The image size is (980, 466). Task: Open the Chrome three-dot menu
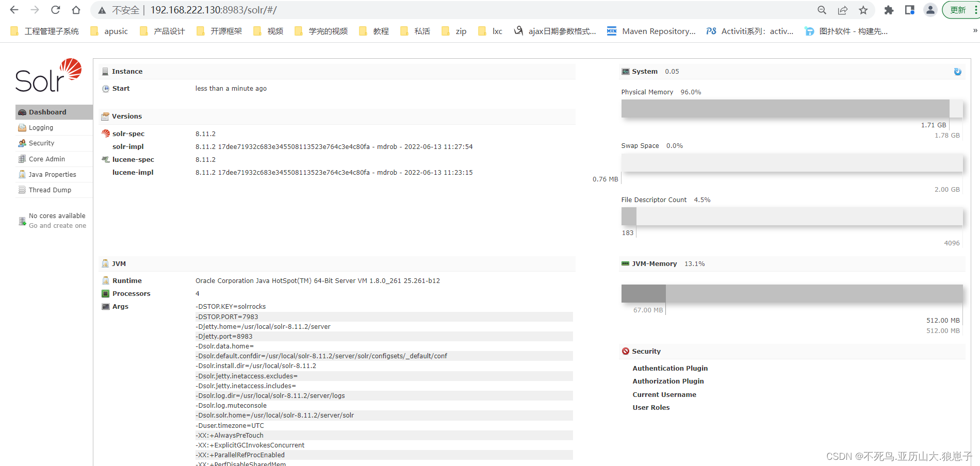(x=975, y=10)
